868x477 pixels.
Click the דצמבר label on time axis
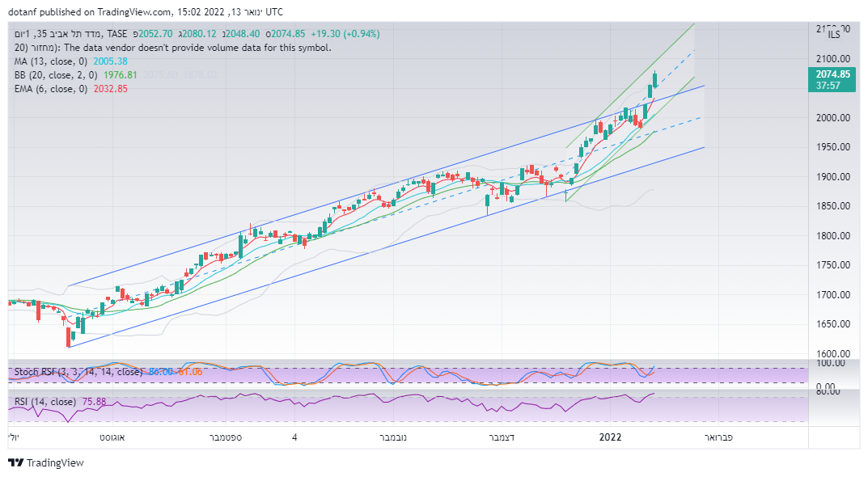click(502, 437)
